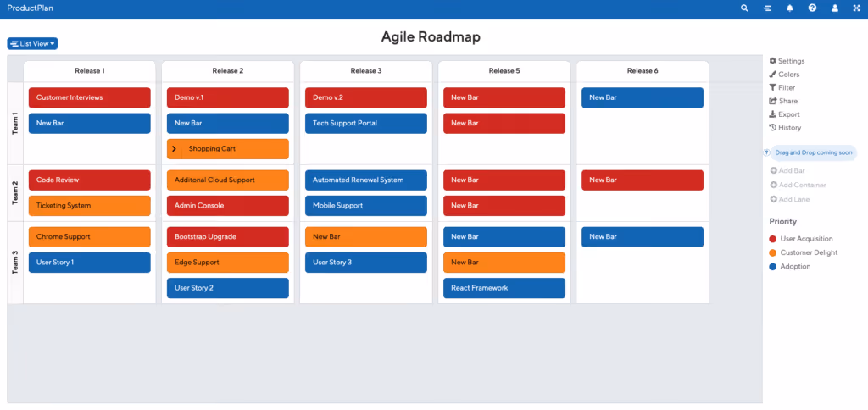Open the React Framework bar

click(504, 288)
